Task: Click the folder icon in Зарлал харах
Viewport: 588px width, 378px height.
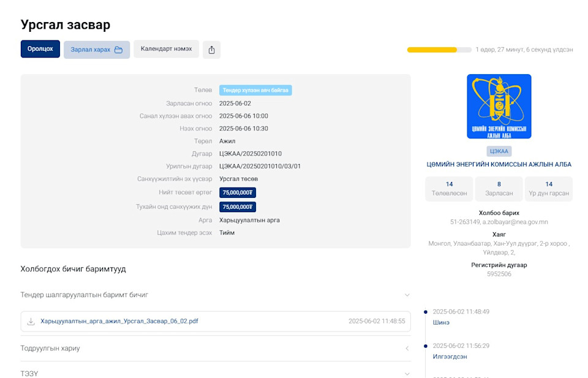Action: point(118,50)
